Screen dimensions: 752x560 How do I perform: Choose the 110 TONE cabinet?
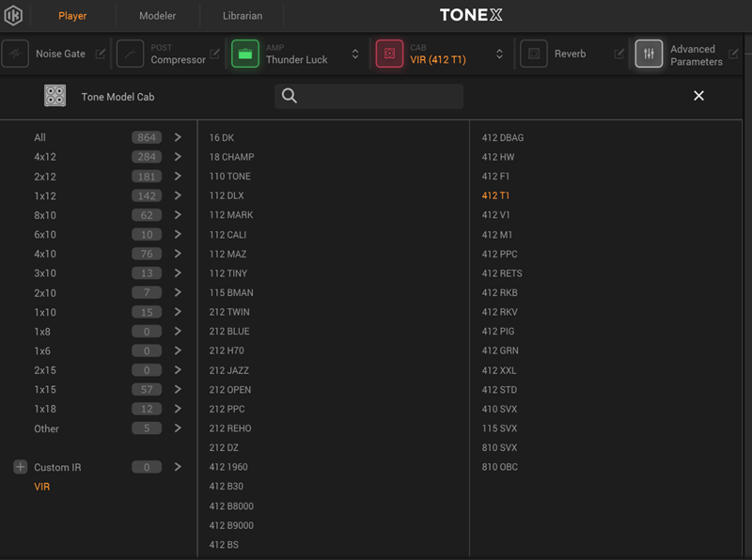[229, 177]
